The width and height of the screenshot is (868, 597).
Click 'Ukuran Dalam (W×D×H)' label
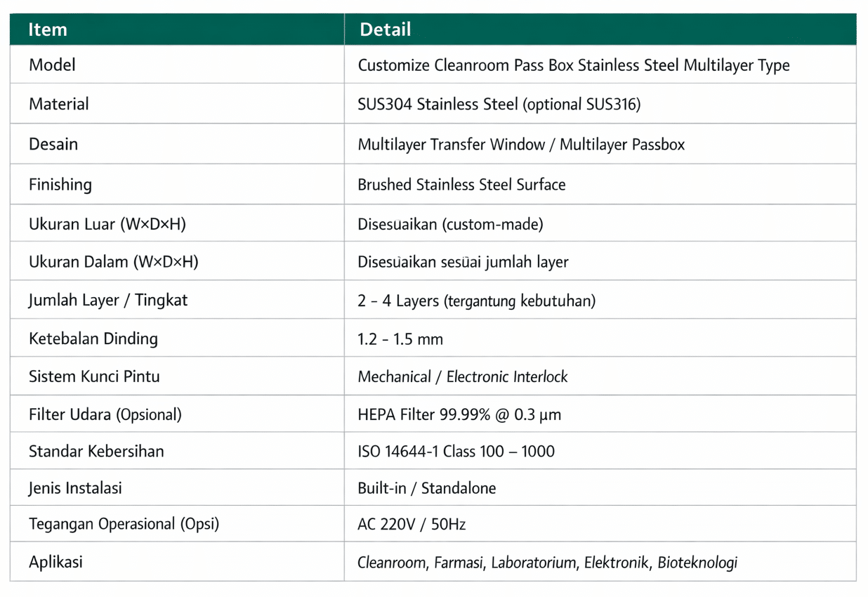(x=114, y=262)
